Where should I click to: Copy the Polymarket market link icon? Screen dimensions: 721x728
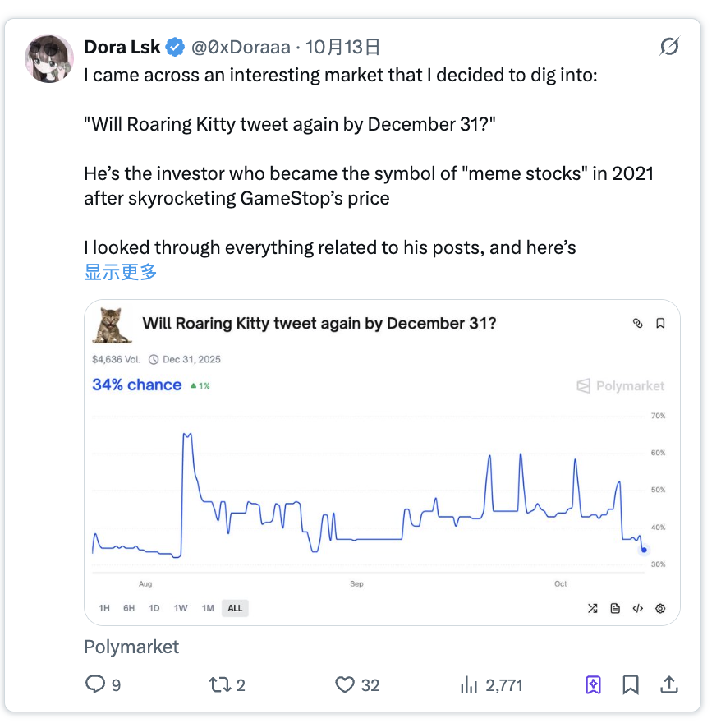coord(637,324)
